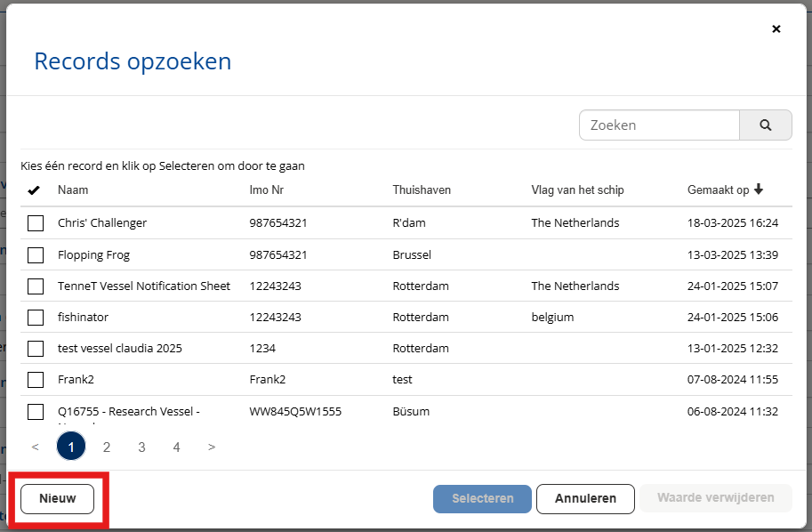
Task: Select the Frank2 record checkbox
Action: (36, 380)
